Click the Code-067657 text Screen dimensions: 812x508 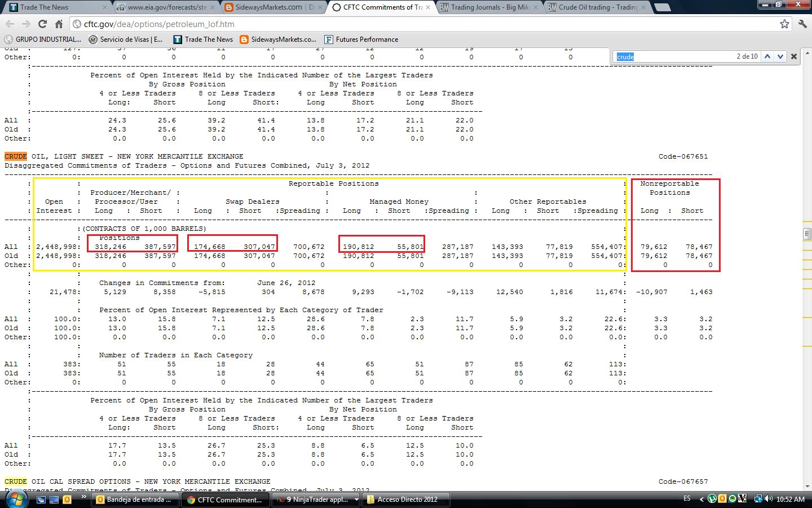[683, 481]
